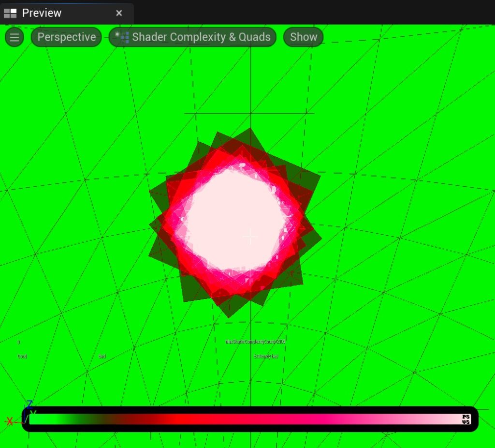Click the PS VS legend label

pos(466,419)
